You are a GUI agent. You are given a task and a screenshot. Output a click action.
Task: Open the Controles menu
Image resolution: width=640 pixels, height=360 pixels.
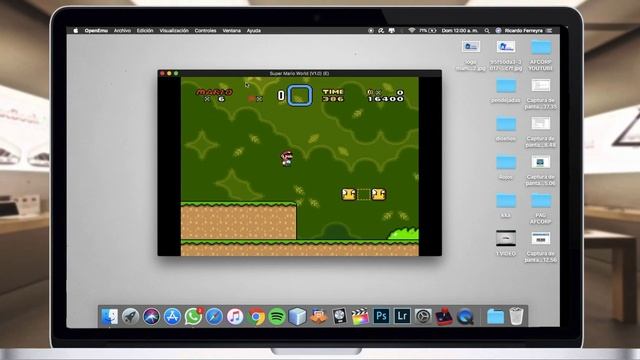[205, 31]
